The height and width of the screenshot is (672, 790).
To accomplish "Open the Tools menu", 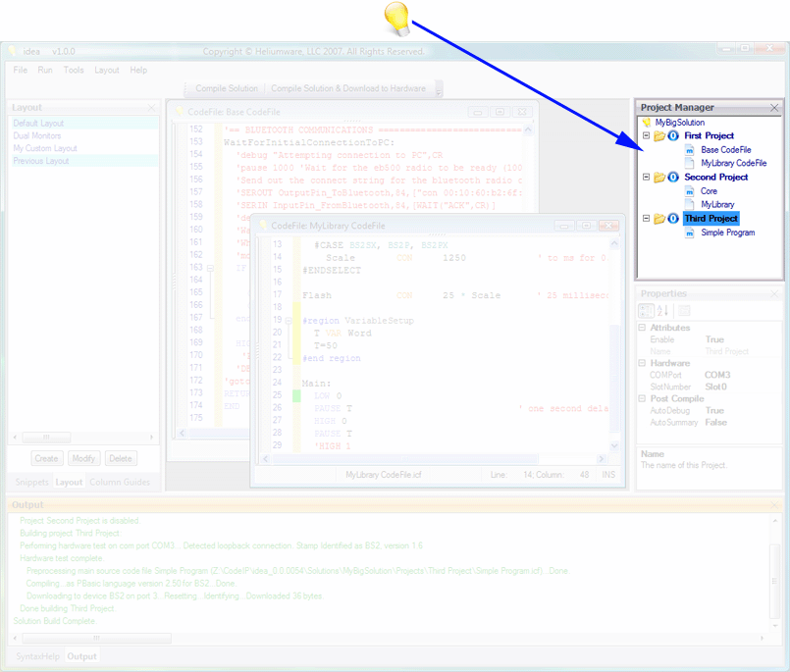I will pyautogui.click(x=73, y=70).
